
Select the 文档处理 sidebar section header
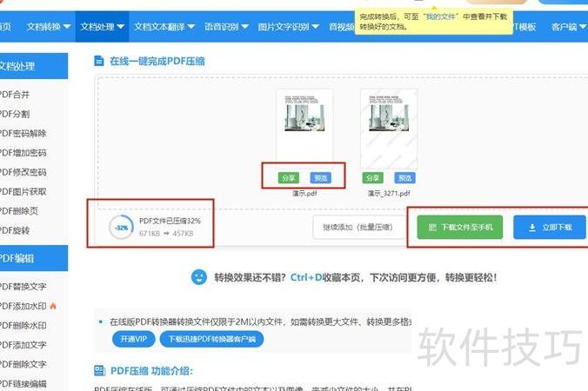tap(34, 66)
